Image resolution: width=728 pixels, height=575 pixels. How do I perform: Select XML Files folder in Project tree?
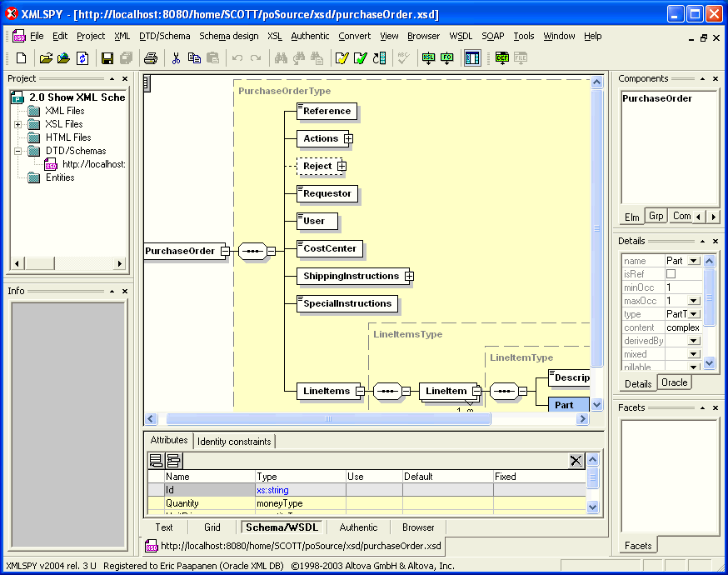coord(64,111)
